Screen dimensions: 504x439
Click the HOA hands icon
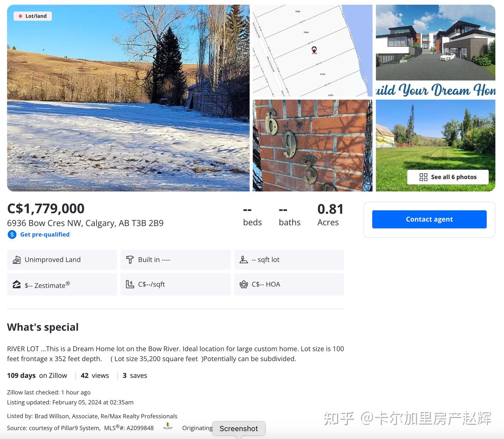click(244, 284)
